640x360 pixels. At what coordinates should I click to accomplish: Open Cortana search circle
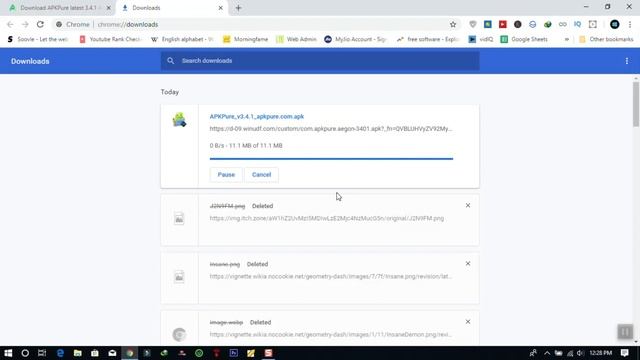25,353
